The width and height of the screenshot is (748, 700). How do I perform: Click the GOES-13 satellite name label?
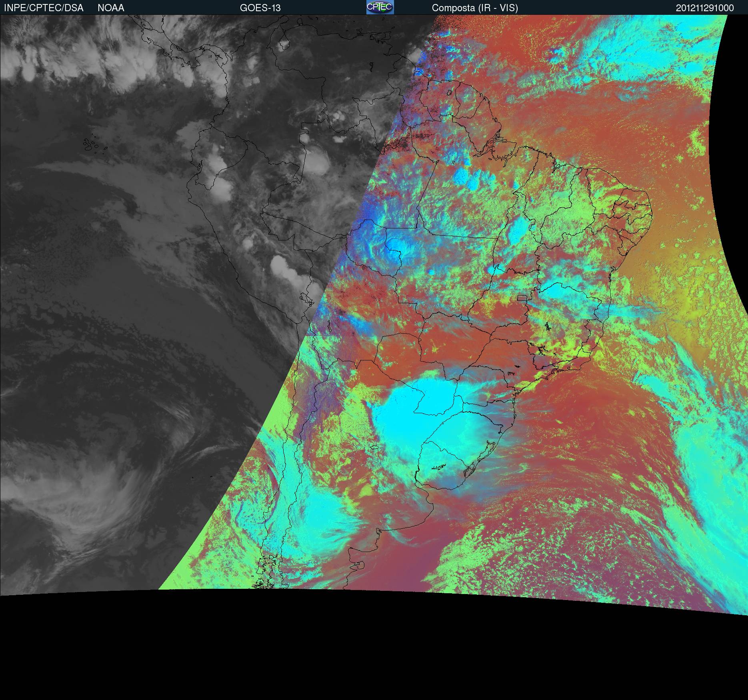tap(260, 8)
